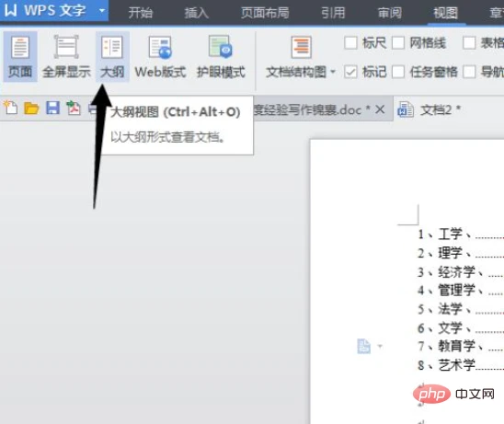Viewport: 504px width, 424px height.
Task: Click the paste options icon beside text
Action: click(364, 347)
